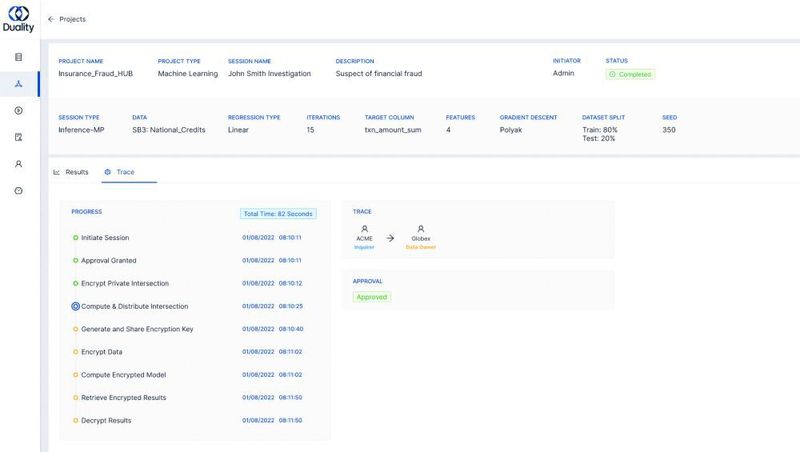Switch to the Results tab

(71, 172)
